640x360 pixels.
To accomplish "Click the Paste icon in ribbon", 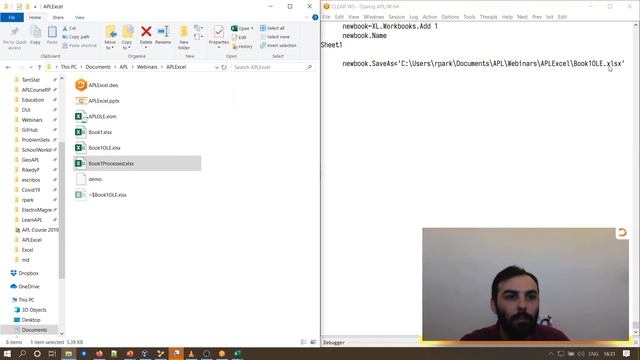I will 52,32.
